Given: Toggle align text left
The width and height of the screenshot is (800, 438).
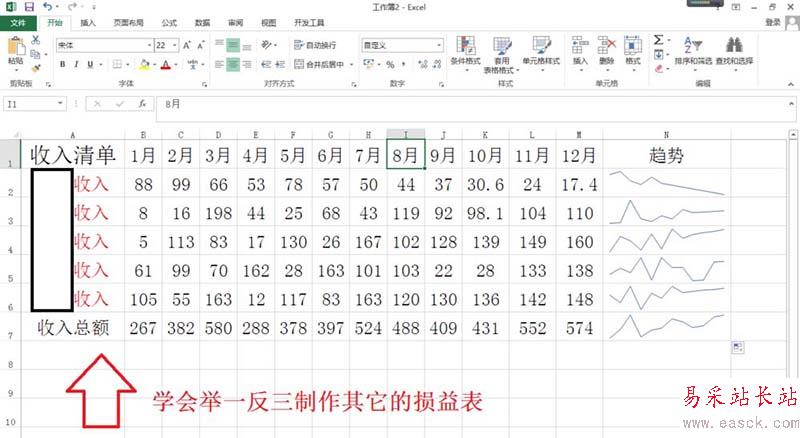Looking at the screenshot, I should pos(219,64).
